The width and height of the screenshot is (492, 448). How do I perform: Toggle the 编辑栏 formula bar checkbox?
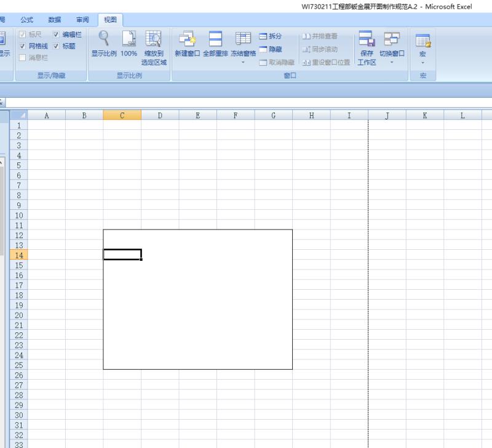56,34
